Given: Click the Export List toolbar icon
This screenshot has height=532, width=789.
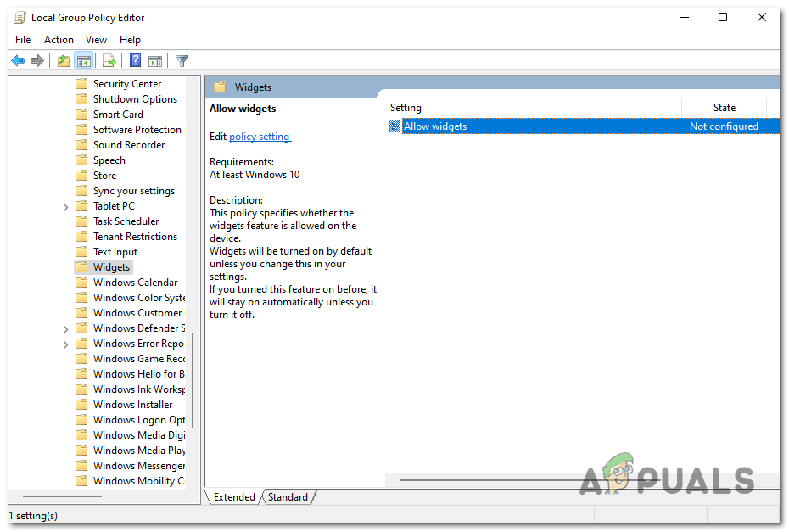Looking at the screenshot, I should pyautogui.click(x=109, y=61).
